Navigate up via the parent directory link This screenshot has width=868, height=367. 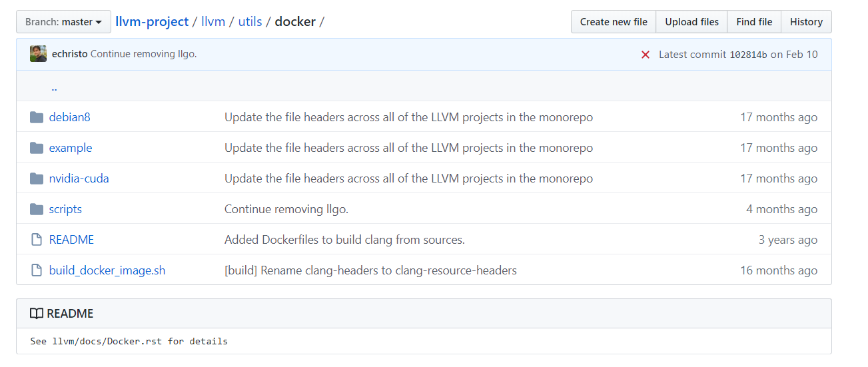click(54, 87)
